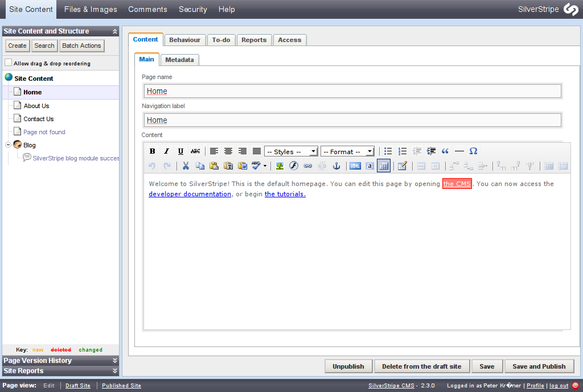Paste from Word

(x=243, y=166)
